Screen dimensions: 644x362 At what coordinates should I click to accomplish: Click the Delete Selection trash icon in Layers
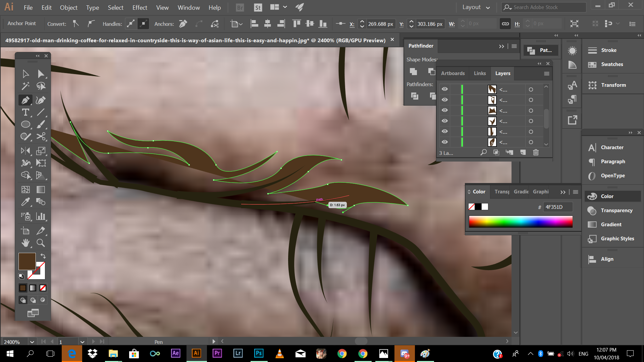coord(536,153)
